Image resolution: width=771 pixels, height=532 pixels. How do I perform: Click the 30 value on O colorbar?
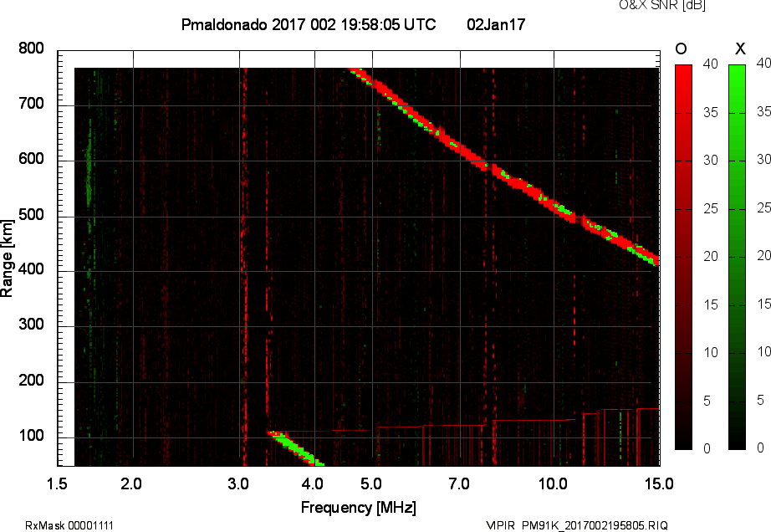pyautogui.click(x=711, y=161)
